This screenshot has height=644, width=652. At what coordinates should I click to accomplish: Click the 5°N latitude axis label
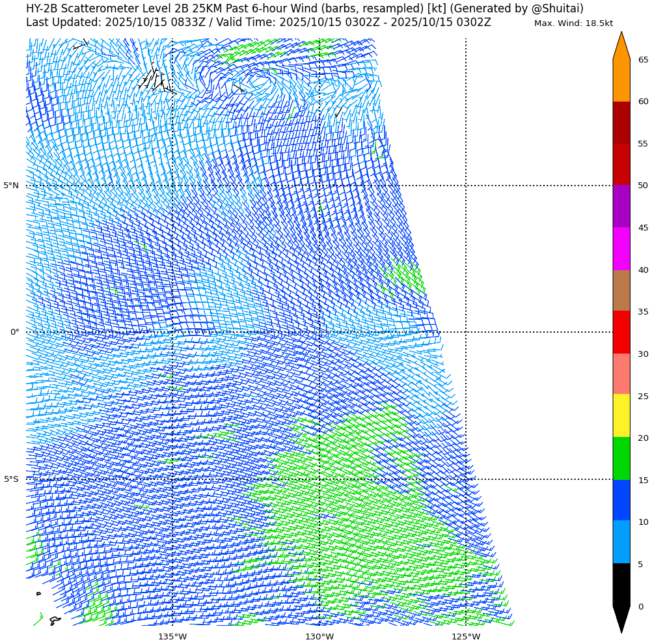coord(11,186)
